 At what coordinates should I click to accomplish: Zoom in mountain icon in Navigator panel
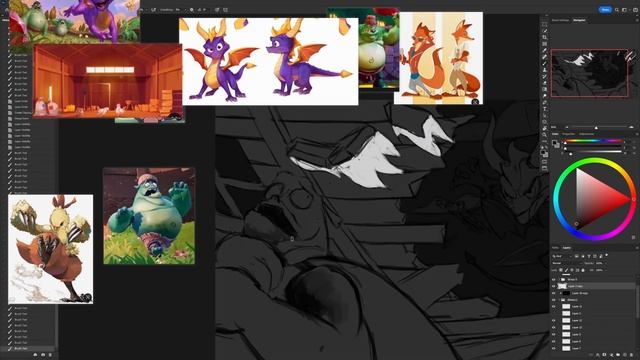point(631,127)
